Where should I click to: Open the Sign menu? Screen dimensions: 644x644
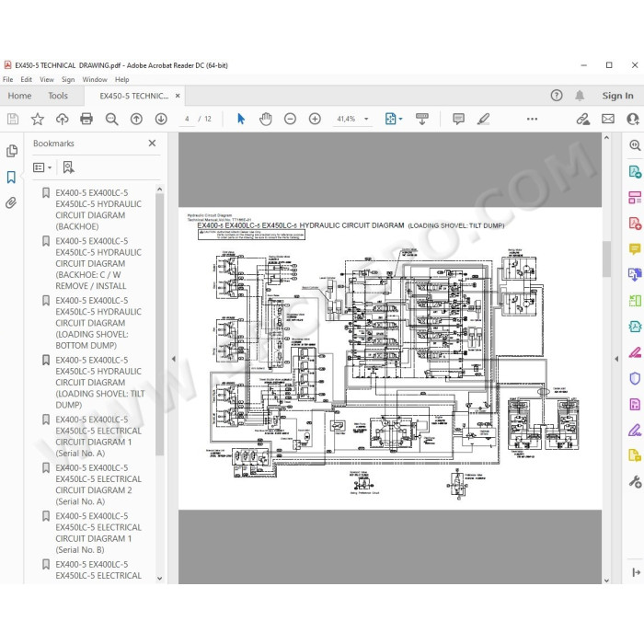coord(68,80)
